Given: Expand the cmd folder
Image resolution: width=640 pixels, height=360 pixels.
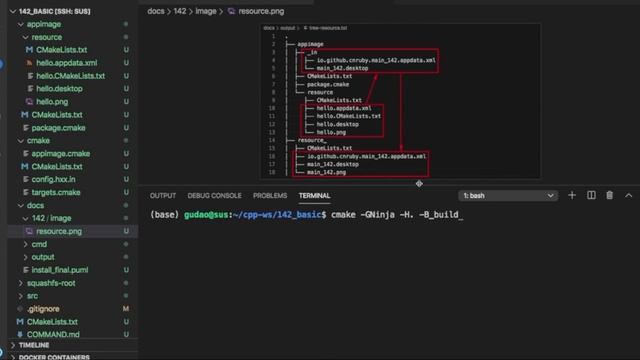Looking at the screenshot, I should 25,244.
